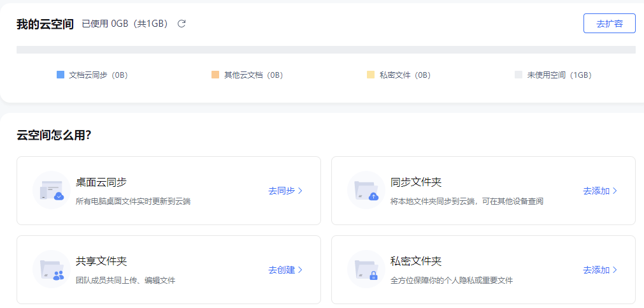The width and height of the screenshot is (644, 308).
Task: Click description 所有电脑桌面文件实时更新到云端
Action: click(133, 202)
